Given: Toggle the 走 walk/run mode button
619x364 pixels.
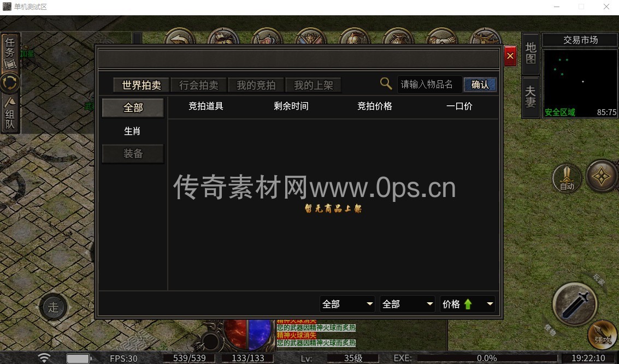Looking at the screenshot, I should (53, 307).
